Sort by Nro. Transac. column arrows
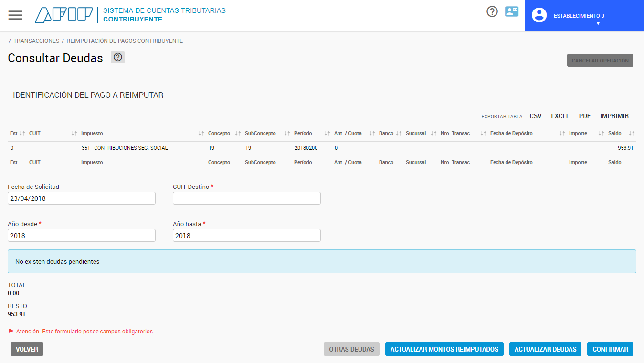The height and width of the screenshot is (363, 644). [483, 134]
